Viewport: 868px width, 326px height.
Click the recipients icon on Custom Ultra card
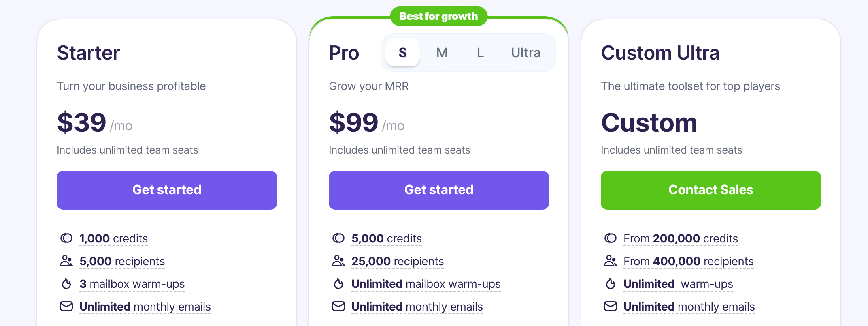click(611, 261)
